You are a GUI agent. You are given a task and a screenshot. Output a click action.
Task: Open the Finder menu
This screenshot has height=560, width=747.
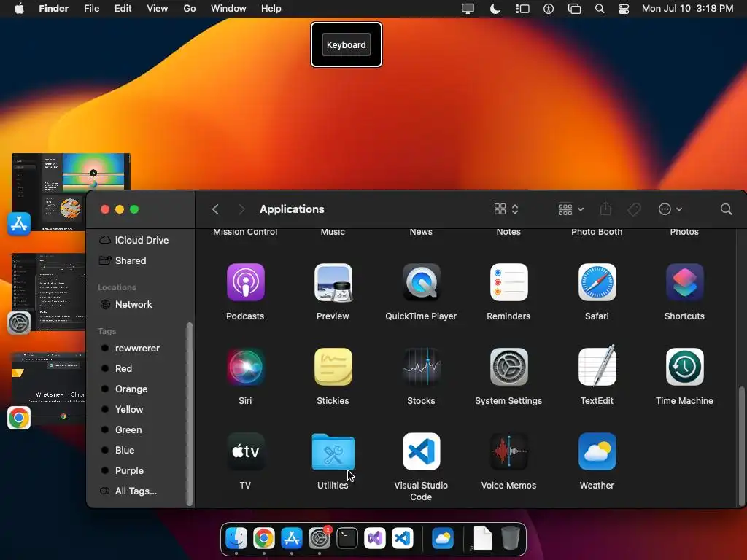point(54,9)
